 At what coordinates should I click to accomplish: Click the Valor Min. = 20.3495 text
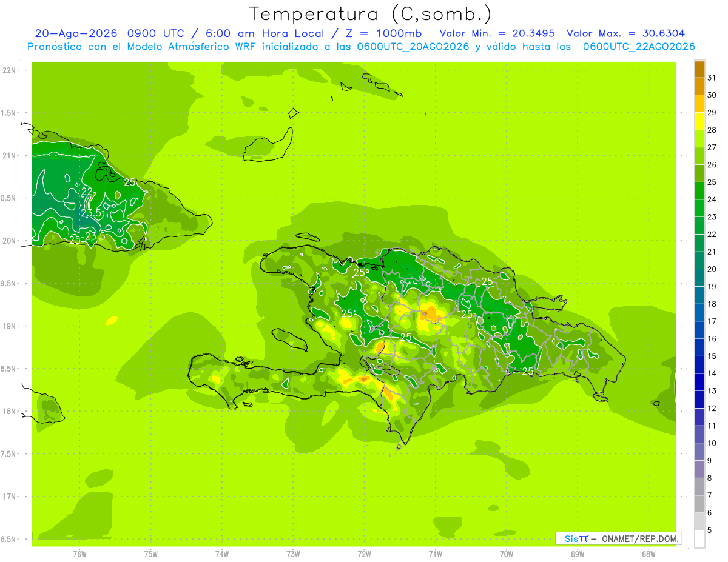coord(497,33)
